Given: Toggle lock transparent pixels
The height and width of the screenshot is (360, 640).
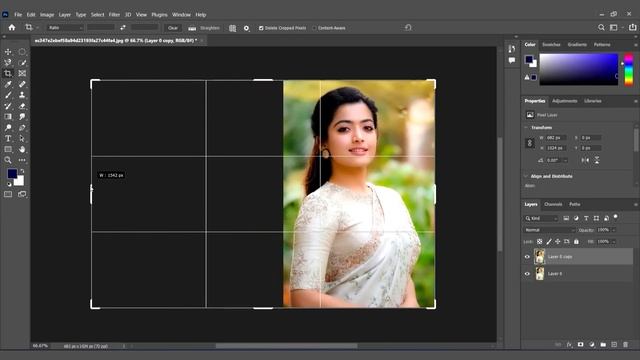Looking at the screenshot, I should (540, 242).
